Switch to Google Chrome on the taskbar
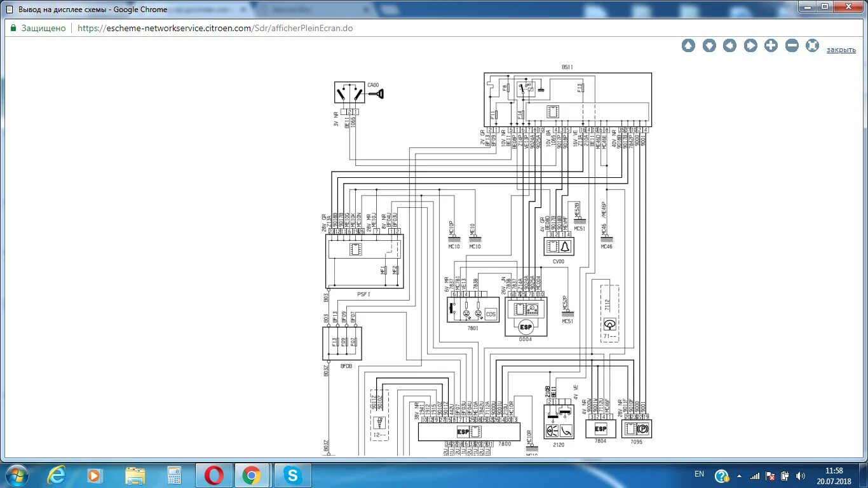Screen dimensions: 868x488 (x=252, y=475)
